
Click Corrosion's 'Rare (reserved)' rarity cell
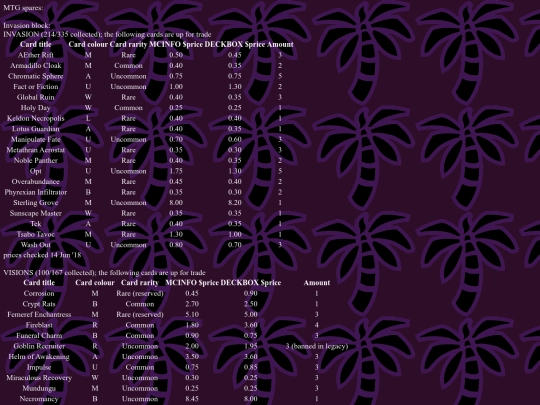click(x=140, y=293)
